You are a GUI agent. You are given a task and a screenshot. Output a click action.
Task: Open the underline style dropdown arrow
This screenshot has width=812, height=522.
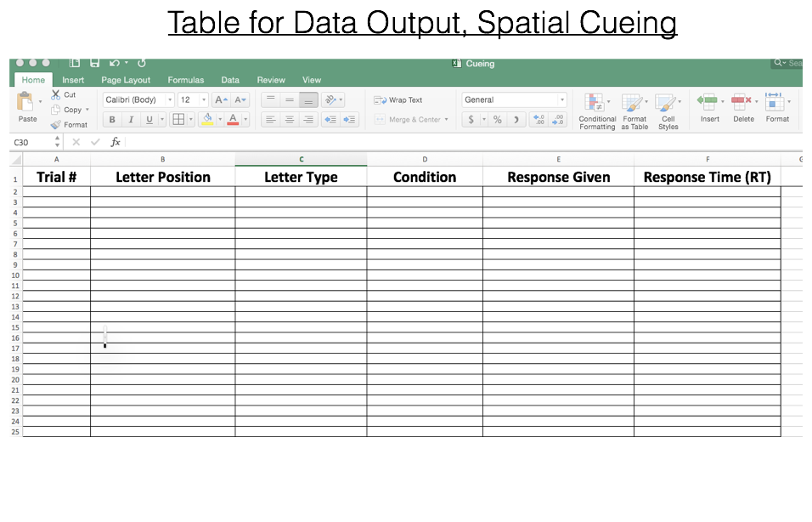click(162, 120)
